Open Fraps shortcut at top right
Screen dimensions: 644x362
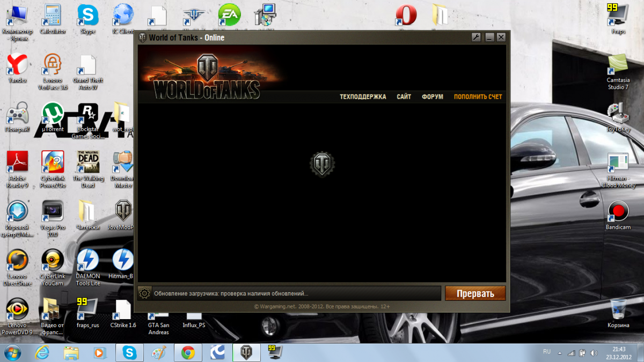(618, 19)
